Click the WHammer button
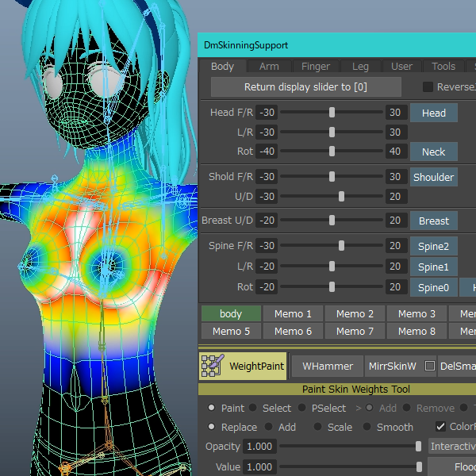The image size is (476, 476). click(328, 366)
